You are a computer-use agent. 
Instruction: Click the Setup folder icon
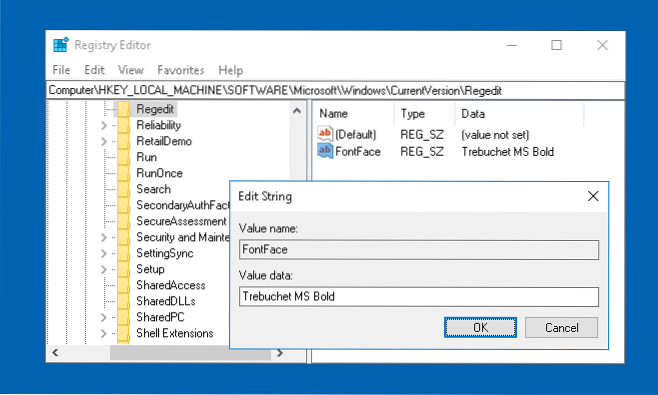123,269
